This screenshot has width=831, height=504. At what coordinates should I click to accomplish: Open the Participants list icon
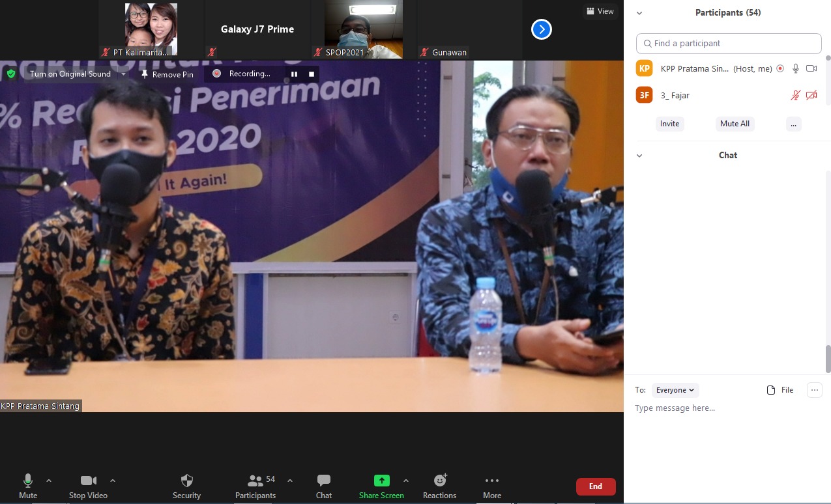pyautogui.click(x=255, y=481)
